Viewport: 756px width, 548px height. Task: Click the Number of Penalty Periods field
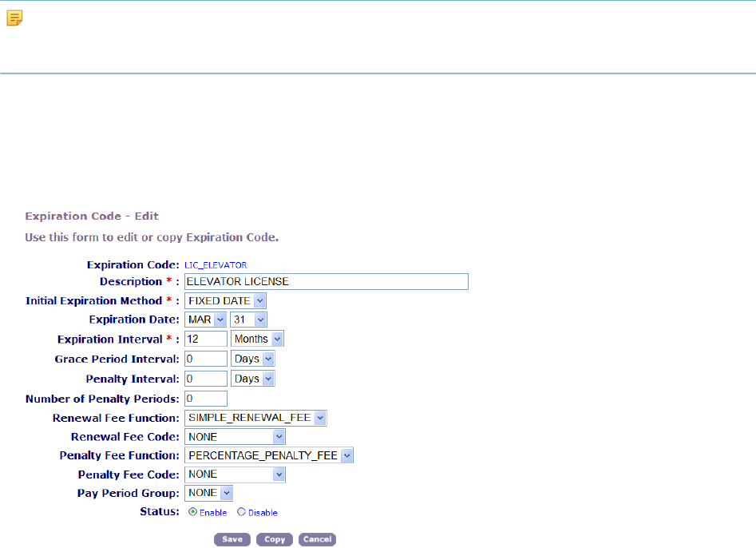(206, 399)
